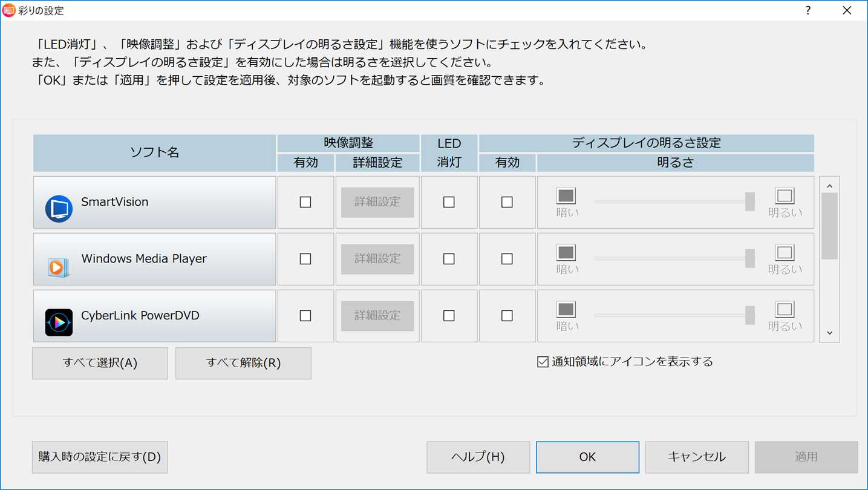Click the bright icon in SmartVision row
868x490 pixels.
[x=785, y=196]
